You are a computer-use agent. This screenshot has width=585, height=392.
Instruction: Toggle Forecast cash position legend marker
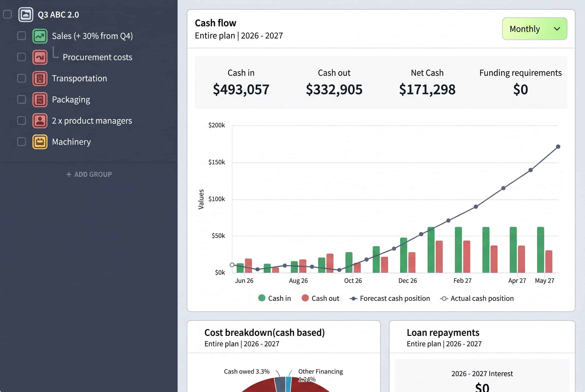click(353, 298)
